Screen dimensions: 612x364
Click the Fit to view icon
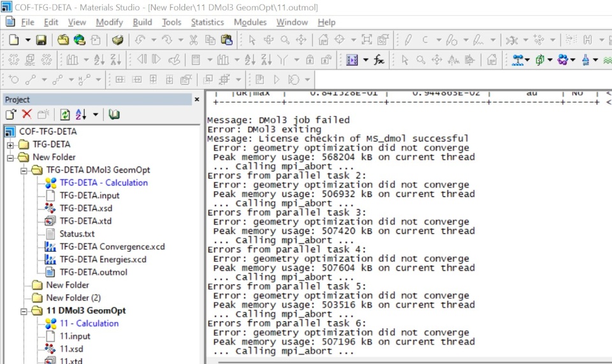point(367,40)
